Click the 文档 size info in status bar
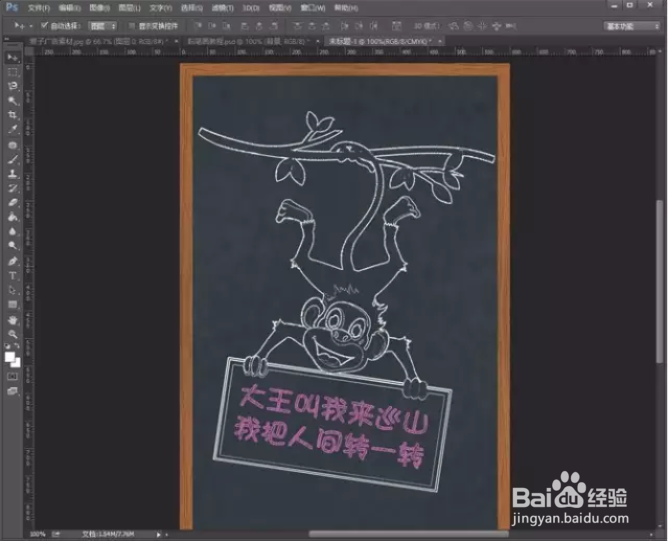668x542 pixels. point(108,534)
